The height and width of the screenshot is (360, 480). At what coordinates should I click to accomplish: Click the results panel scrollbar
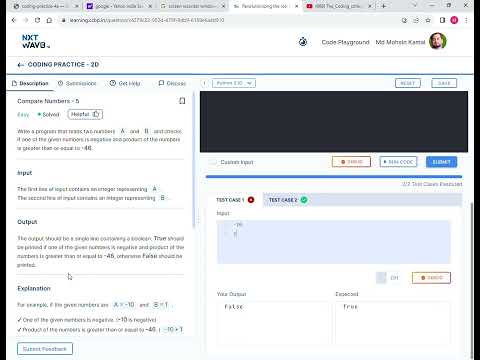coord(471,280)
